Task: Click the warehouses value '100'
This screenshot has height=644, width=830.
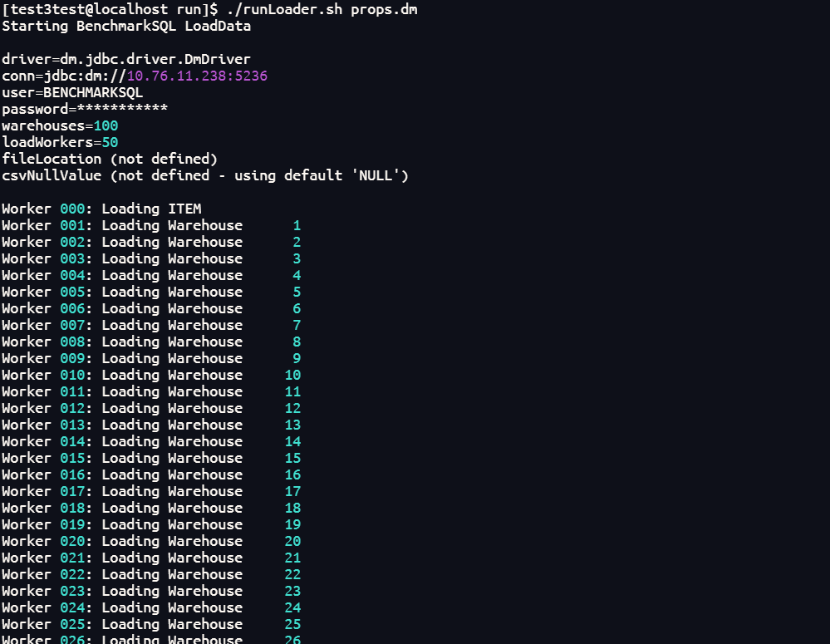Action: (x=106, y=125)
